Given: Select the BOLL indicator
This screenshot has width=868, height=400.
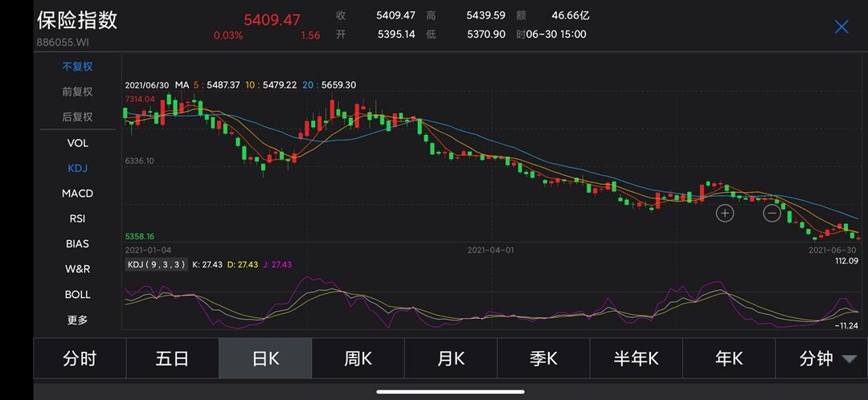Looking at the screenshot, I should pos(78,295).
